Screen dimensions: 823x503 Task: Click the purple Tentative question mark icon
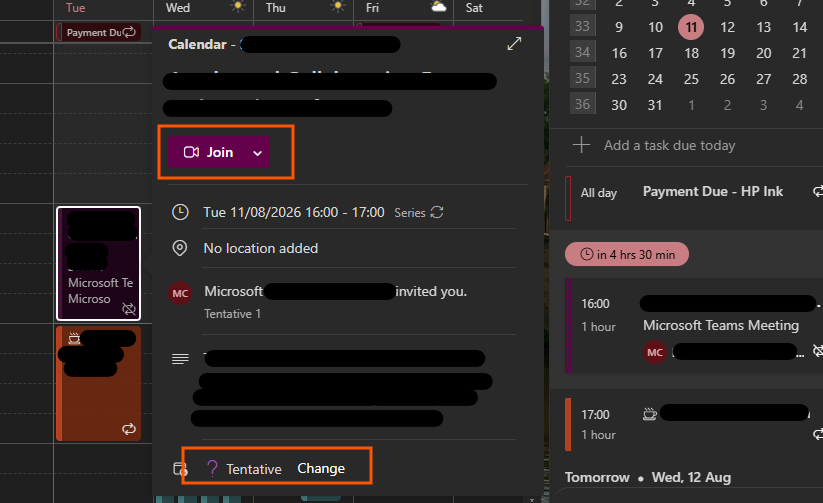[x=212, y=468]
